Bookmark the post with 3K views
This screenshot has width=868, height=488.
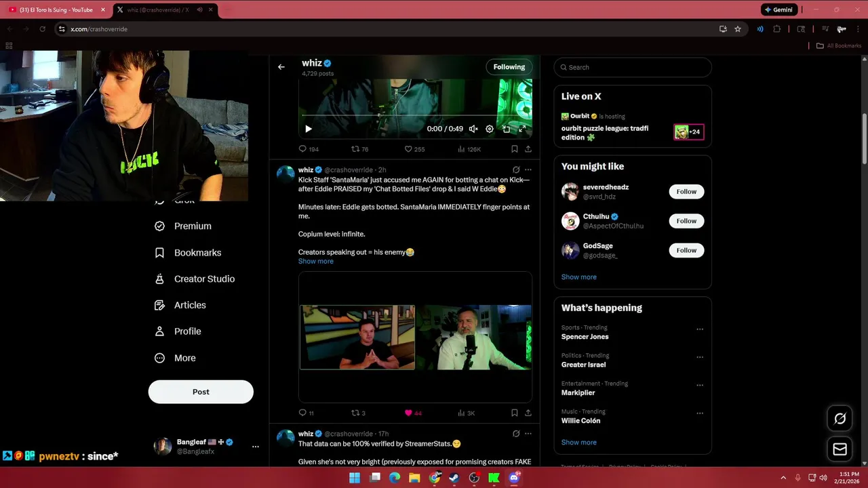pyautogui.click(x=515, y=413)
